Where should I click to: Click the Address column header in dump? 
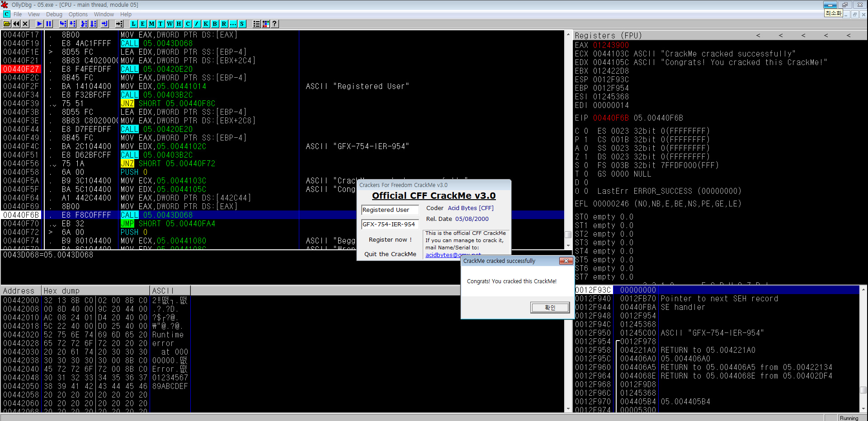pyautogui.click(x=21, y=291)
